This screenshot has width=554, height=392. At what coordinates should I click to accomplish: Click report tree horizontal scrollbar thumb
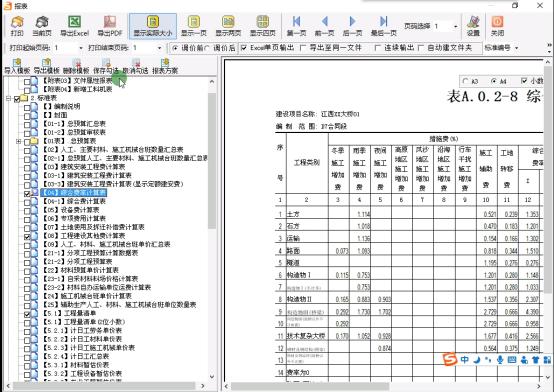pyautogui.click(x=104, y=386)
